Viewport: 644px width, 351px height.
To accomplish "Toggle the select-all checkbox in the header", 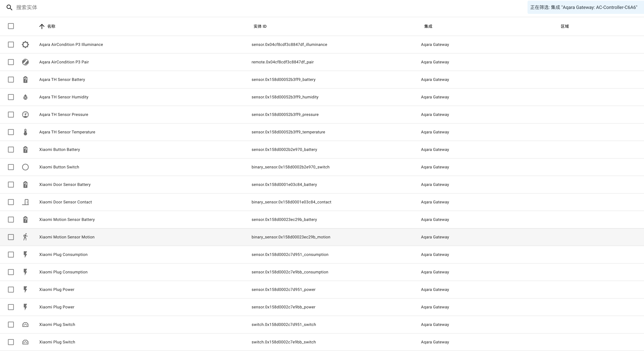I will (11, 26).
